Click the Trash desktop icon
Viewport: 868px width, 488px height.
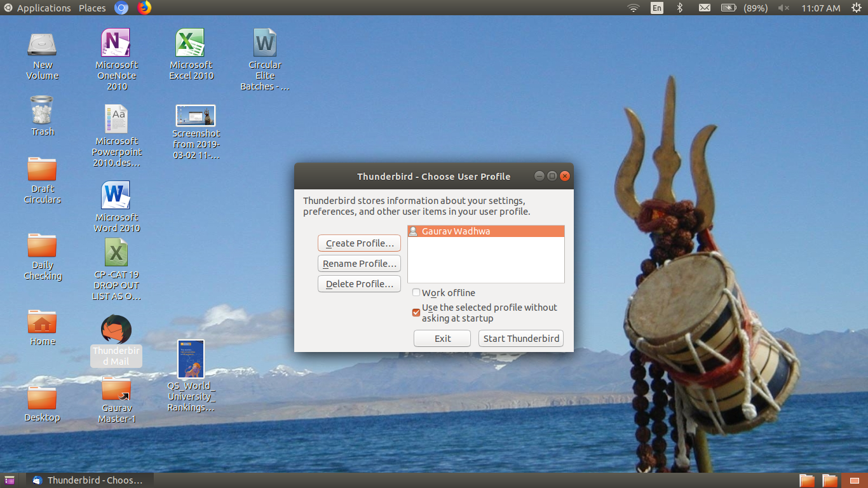[43, 111]
